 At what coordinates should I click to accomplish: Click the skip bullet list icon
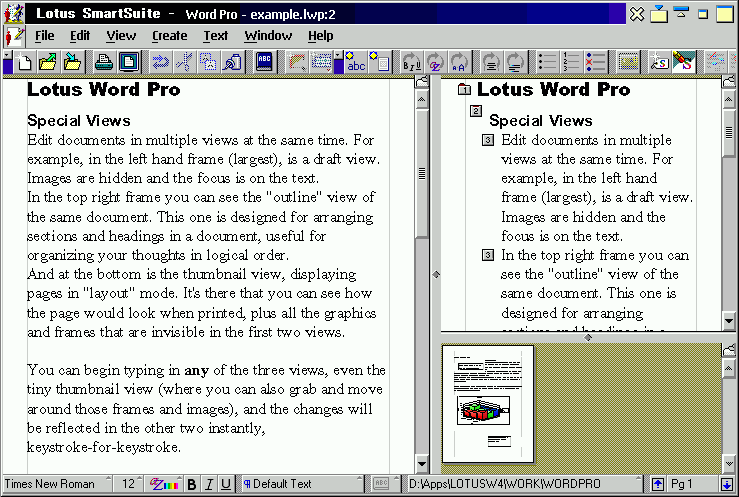(595, 62)
